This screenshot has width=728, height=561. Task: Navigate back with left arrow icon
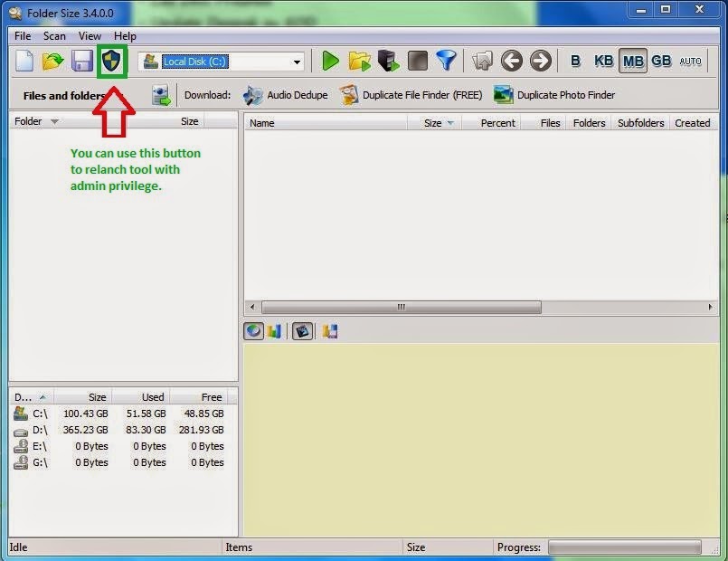coord(512,61)
